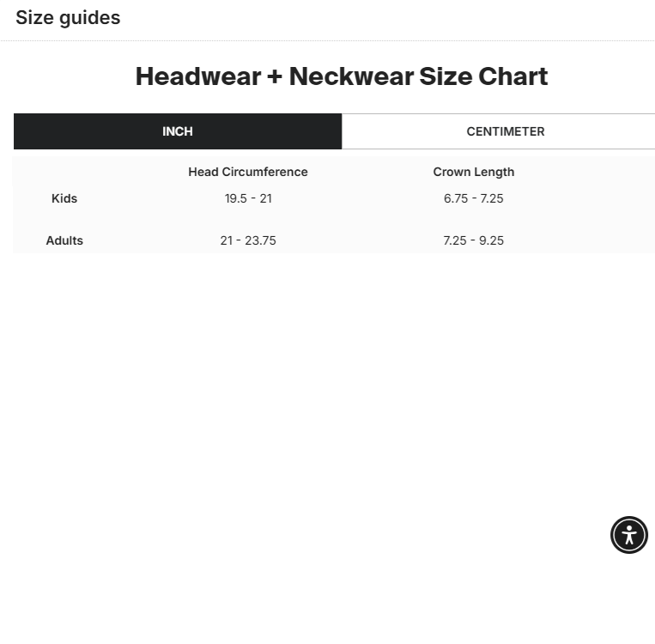The width and height of the screenshot is (655, 644).
Task: Click the word Size in chart title
Action: [x=445, y=76]
